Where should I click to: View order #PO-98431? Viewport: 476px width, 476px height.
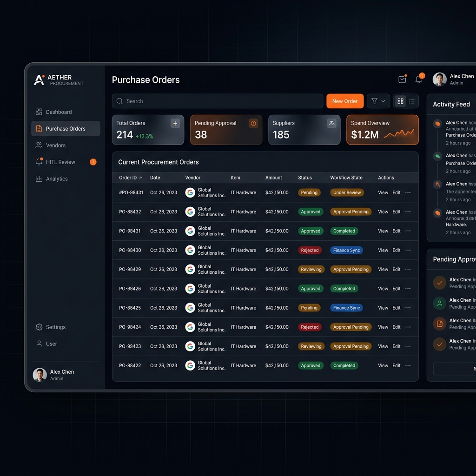pyautogui.click(x=383, y=192)
